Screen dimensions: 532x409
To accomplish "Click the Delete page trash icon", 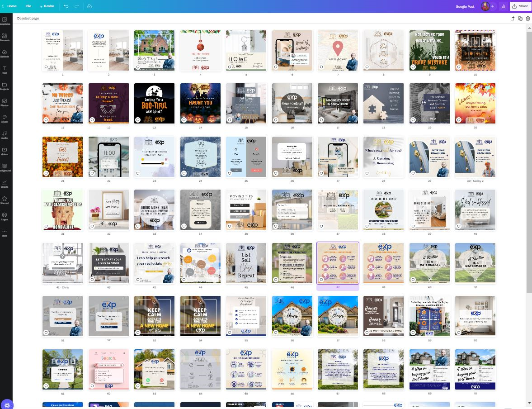I will click(x=527, y=19).
